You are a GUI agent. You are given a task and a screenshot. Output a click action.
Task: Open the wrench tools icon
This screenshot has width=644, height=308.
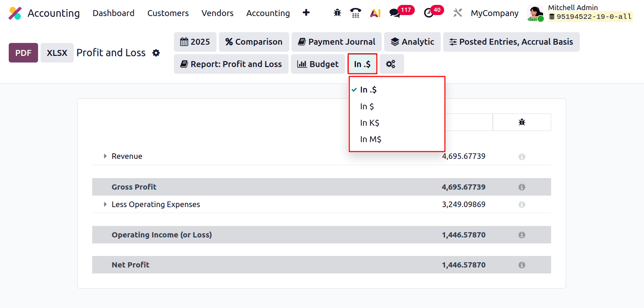458,13
